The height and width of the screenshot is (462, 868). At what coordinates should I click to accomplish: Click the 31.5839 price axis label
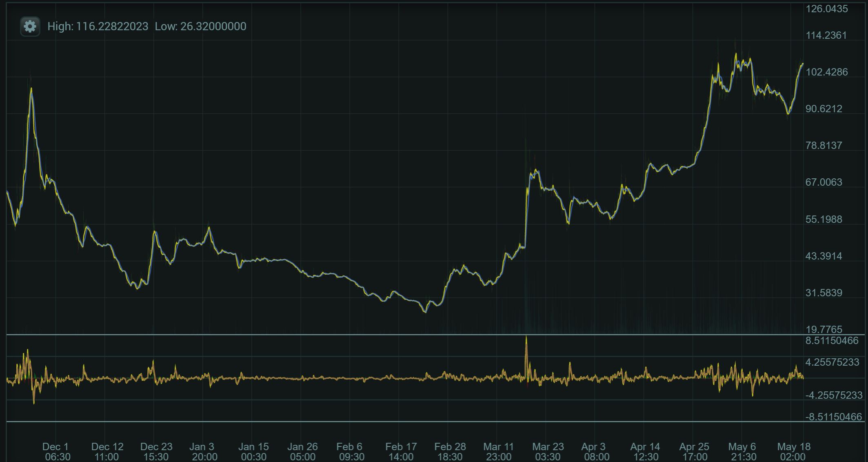824,293
